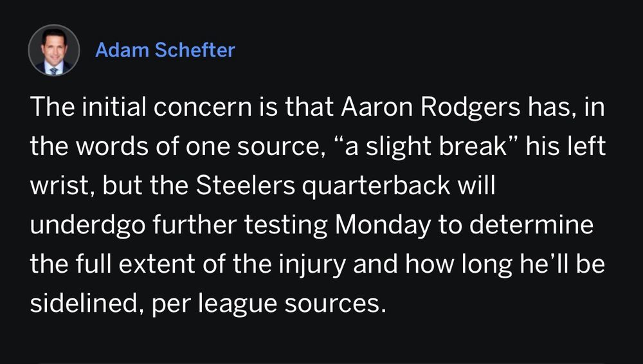Click the phrase "how long he'll be"
The width and height of the screenshot is (643, 364).
click(505, 265)
